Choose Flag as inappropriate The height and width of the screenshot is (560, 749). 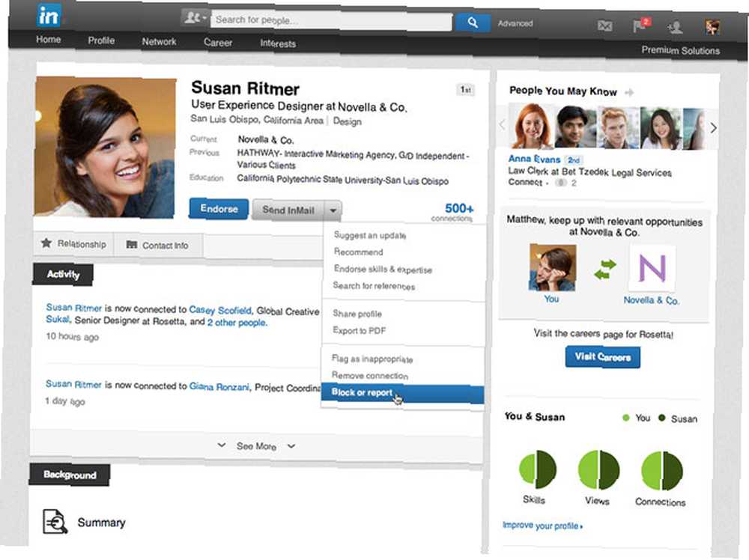372,359
